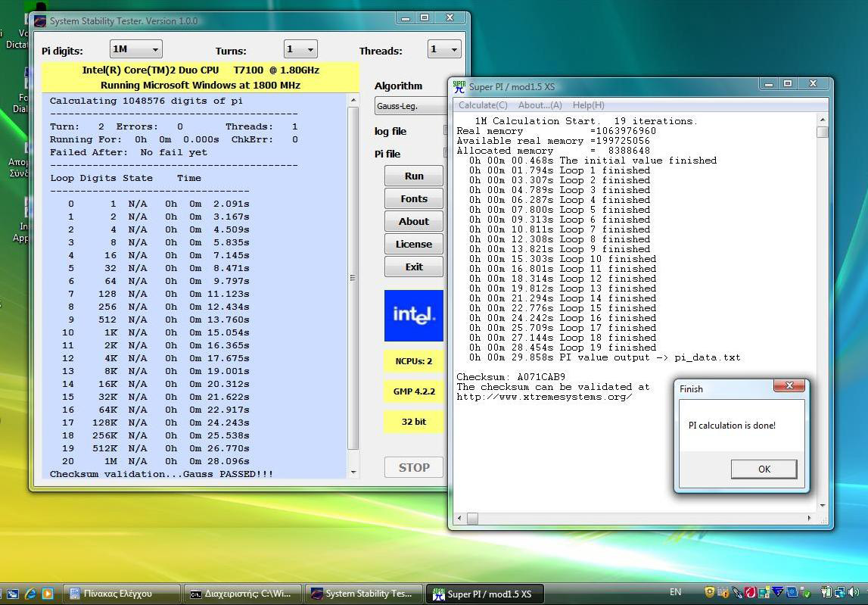Open the About...(A) menu in Super PI
Viewport: 868px width, 605px height.
tap(540, 105)
